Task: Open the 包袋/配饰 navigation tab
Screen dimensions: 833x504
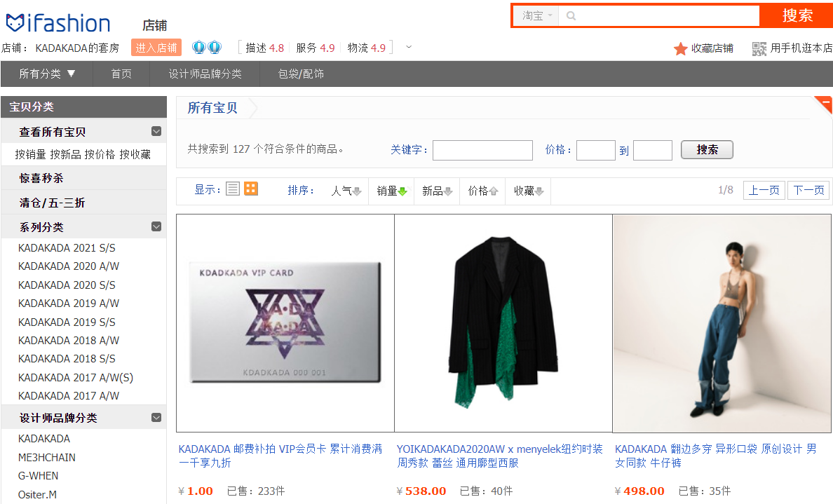Action: point(301,74)
